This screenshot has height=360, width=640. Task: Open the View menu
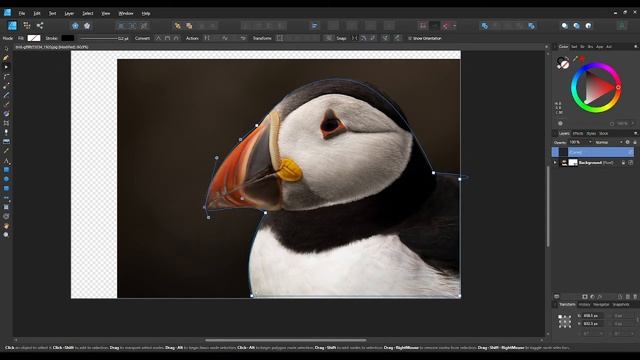pos(106,13)
